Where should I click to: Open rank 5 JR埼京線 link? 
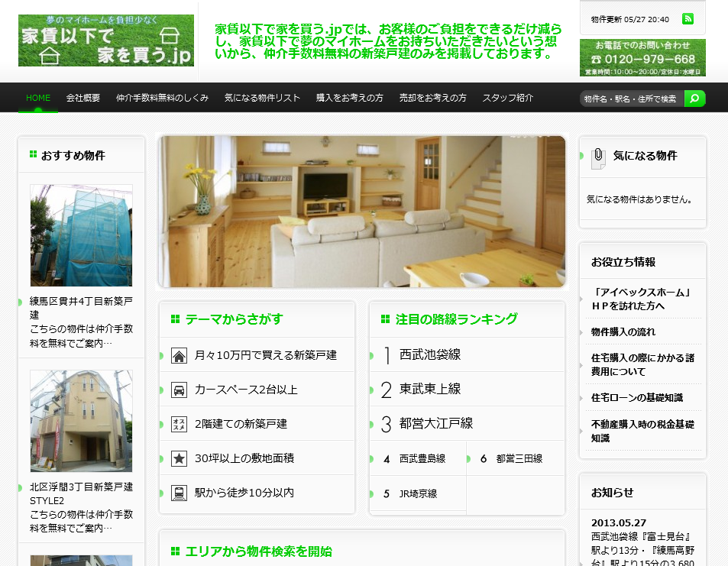coord(418,493)
